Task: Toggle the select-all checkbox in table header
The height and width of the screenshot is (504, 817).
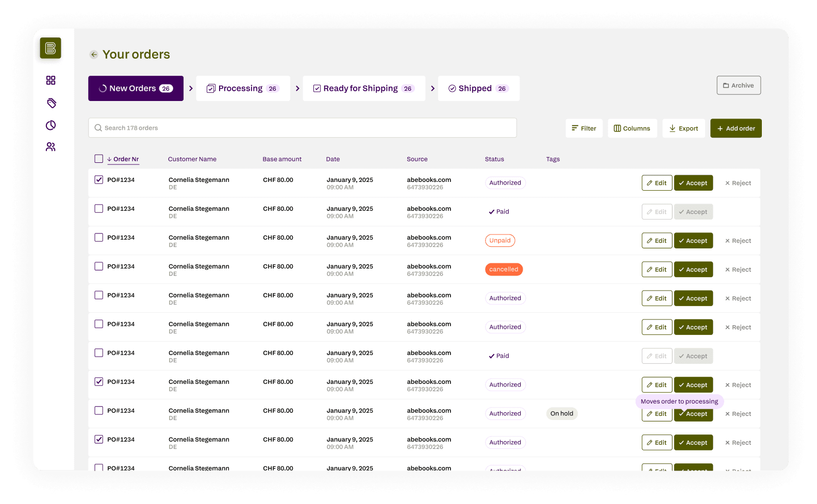Action: click(x=98, y=159)
